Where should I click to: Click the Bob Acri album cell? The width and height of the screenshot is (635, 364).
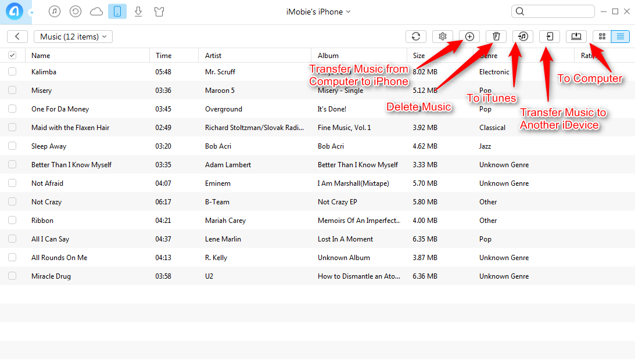[x=331, y=146]
